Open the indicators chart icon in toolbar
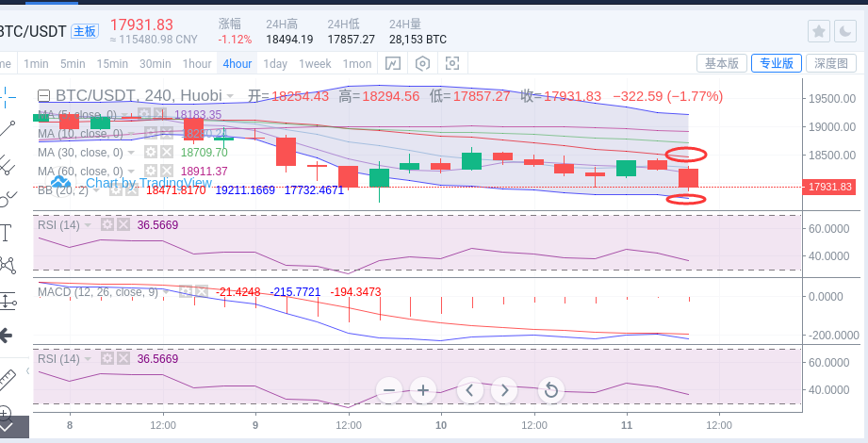 tap(392, 64)
